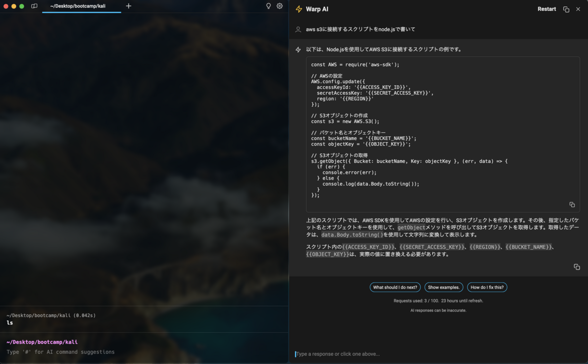Focus the terminal command input line
This screenshot has width=588, height=364.
point(144,352)
